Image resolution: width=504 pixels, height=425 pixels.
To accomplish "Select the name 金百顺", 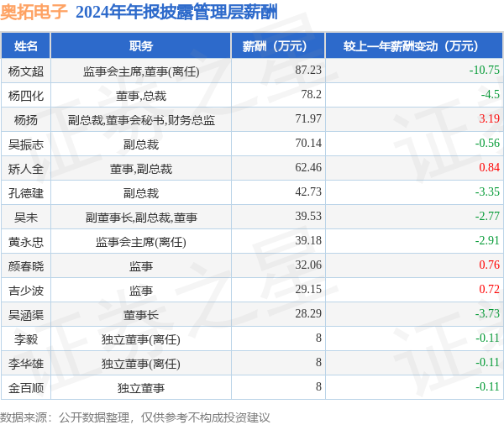I will point(26,388).
